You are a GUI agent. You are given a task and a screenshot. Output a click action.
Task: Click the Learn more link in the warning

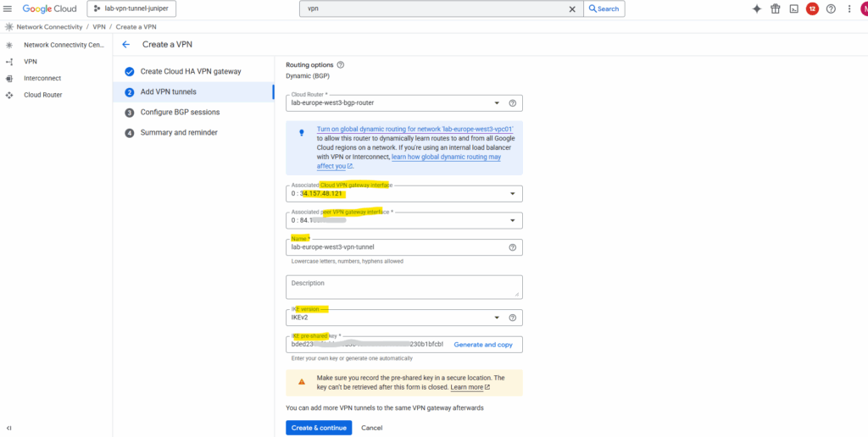click(x=470, y=387)
